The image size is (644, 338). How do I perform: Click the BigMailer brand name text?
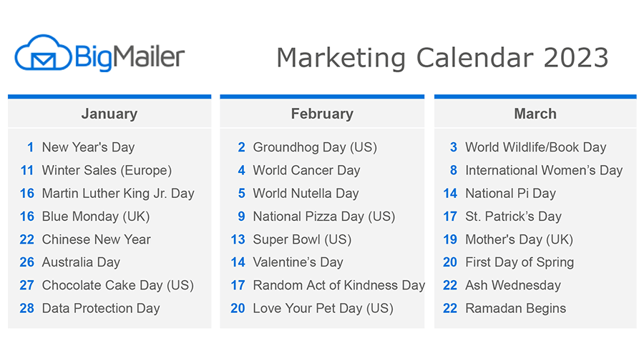[x=130, y=57]
